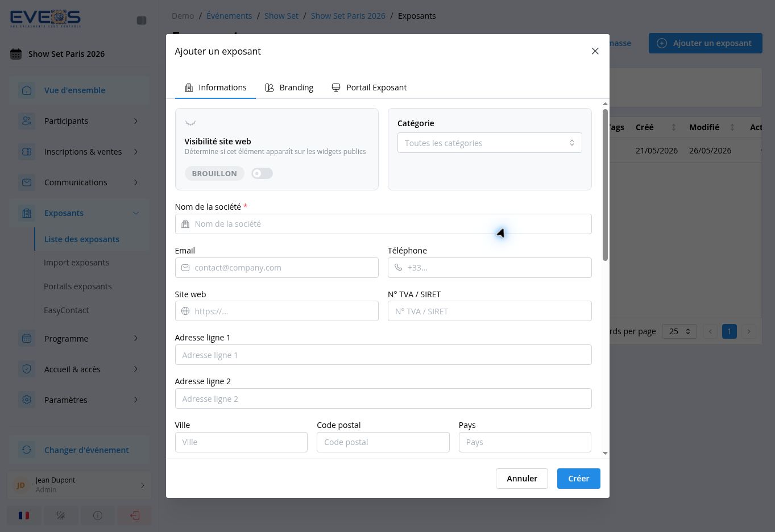Click the Annuler button

tap(521, 479)
